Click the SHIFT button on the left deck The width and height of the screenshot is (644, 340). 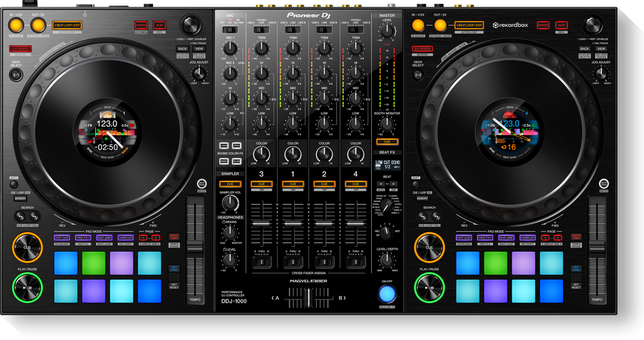click(14, 185)
